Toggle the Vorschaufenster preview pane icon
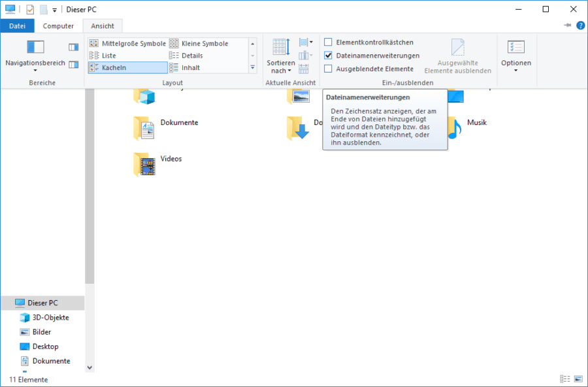The width and height of the screenshot is (588, 387). point(73,47)
